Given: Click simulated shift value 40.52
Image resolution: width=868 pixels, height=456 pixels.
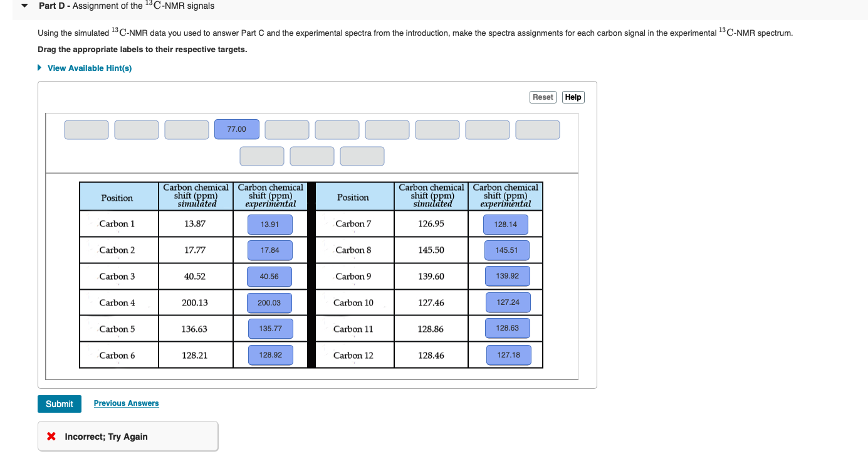Looking at the screenshot, I should (195, 277).
